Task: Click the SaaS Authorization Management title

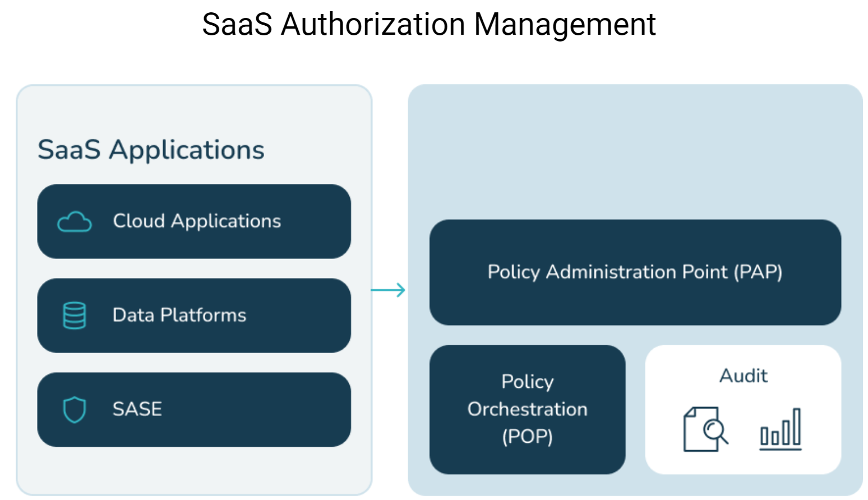Action: tap(430, 24)
